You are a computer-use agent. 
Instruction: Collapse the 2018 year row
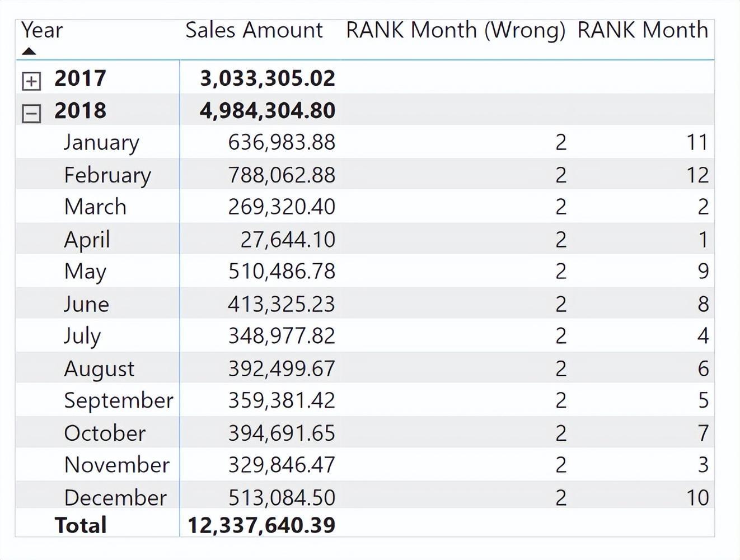coord(31,114)
